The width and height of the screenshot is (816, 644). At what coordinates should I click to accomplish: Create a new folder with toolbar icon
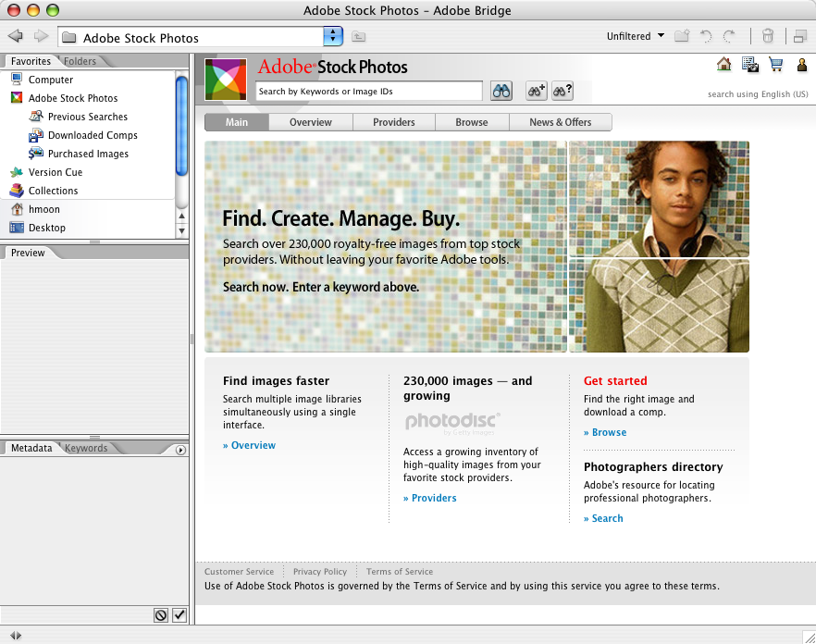pos(682,36)
